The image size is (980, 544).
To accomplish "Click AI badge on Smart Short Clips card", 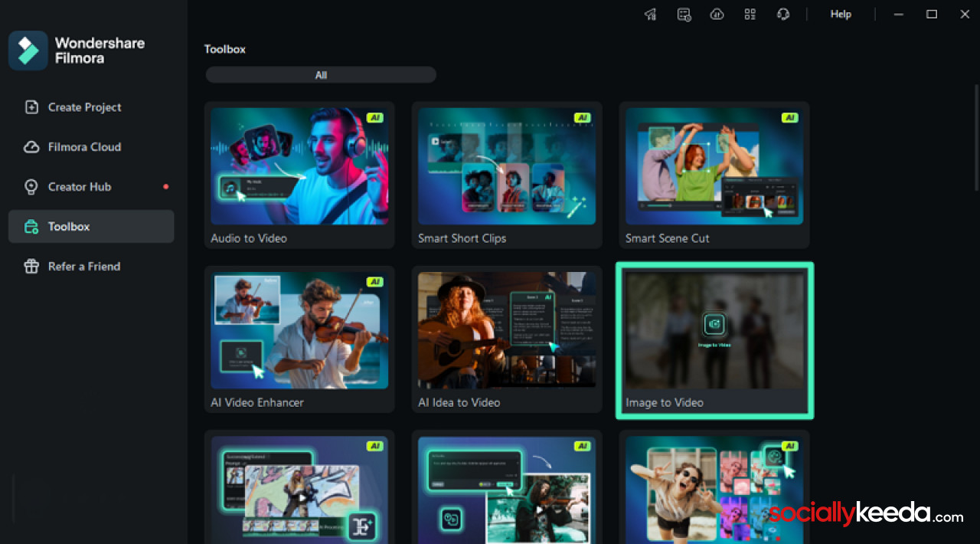I will click(582, 118).
